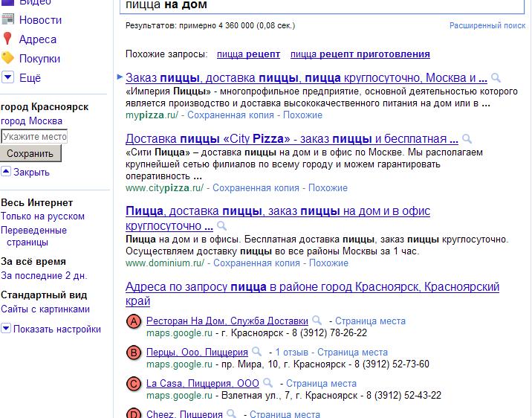Click the Весь Интернет heading text
Screen dimensions: 532x418
click(36, 203)
